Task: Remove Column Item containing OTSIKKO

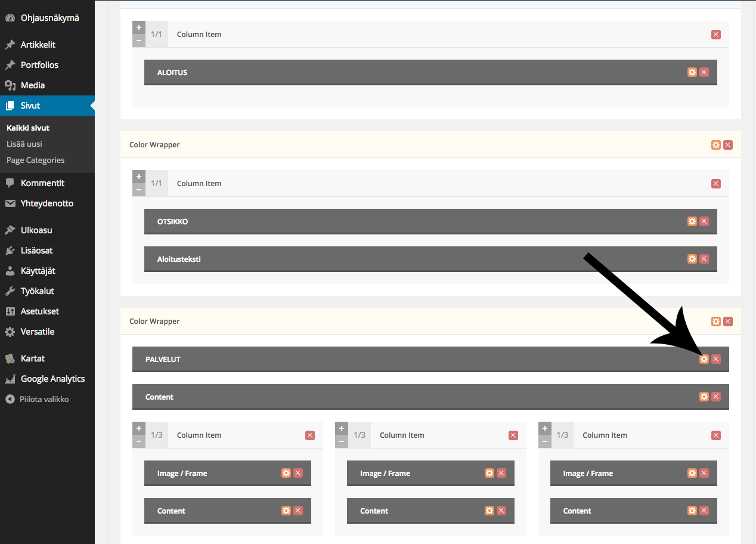Action: tap(716, 184)
